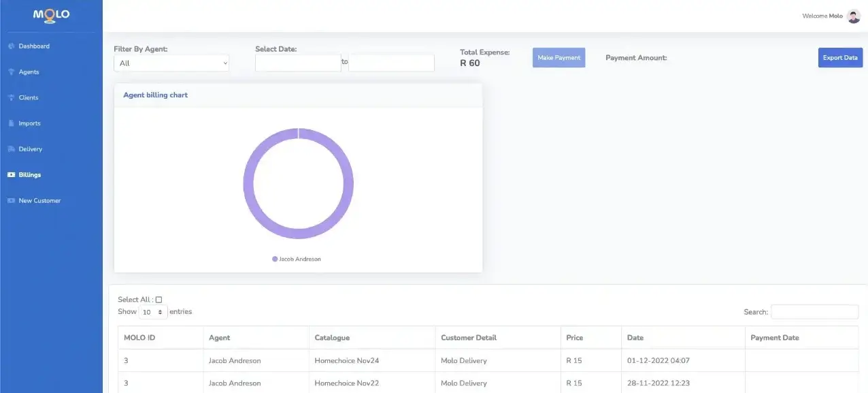Open the Dashboard from the sidebar
This screenshot has height=393, width=868.
30,46
